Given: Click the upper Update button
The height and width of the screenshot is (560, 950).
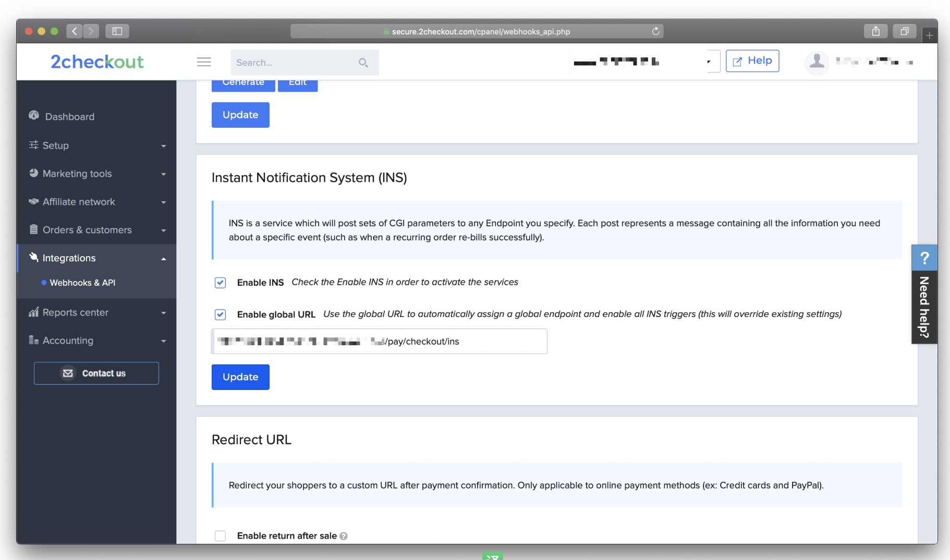Looking at the screenshot, I should click(x=240, y=115).
